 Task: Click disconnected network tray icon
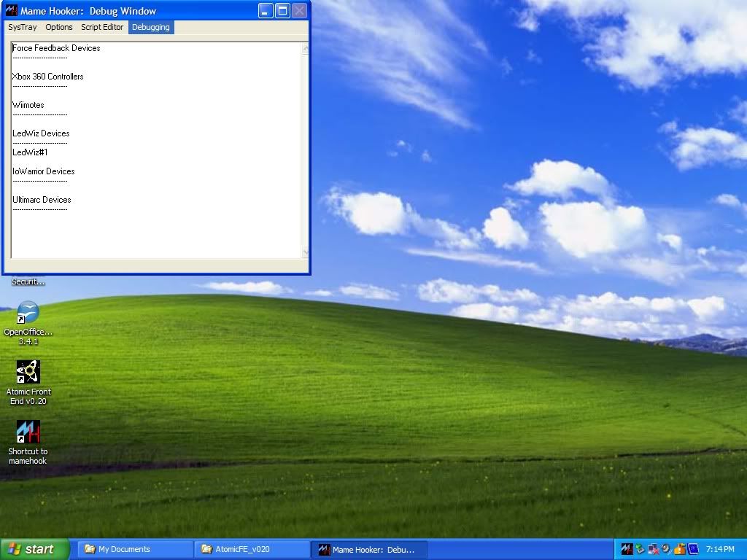653,550
